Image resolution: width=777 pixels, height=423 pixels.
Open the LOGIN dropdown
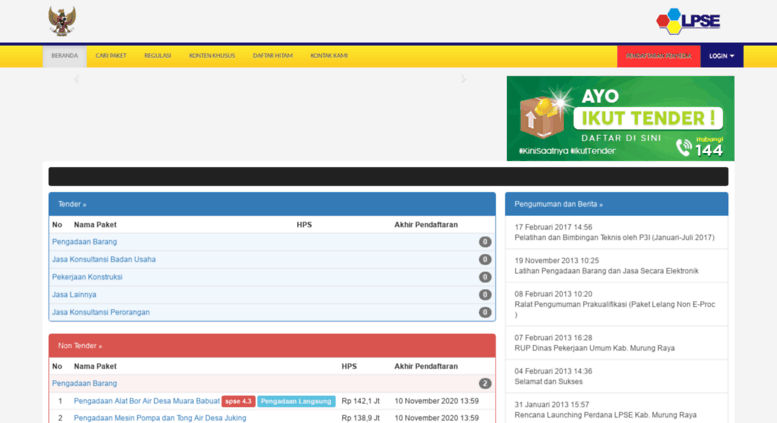(721, 56)
